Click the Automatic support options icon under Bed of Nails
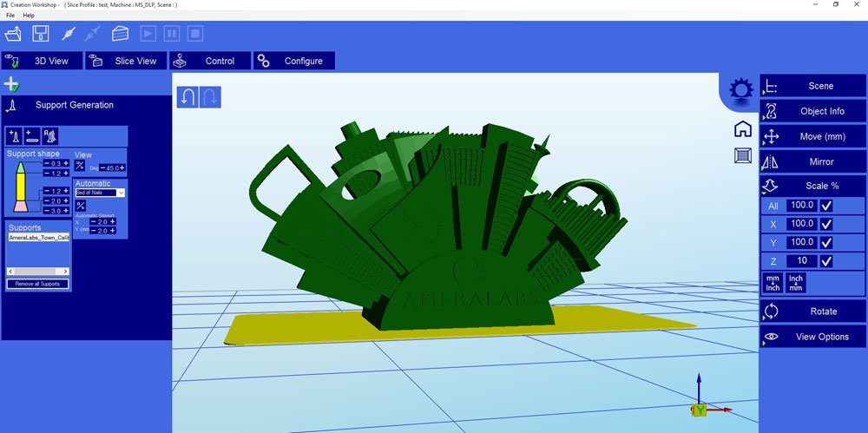Screen dimensions: 868x433 (80, 206)
